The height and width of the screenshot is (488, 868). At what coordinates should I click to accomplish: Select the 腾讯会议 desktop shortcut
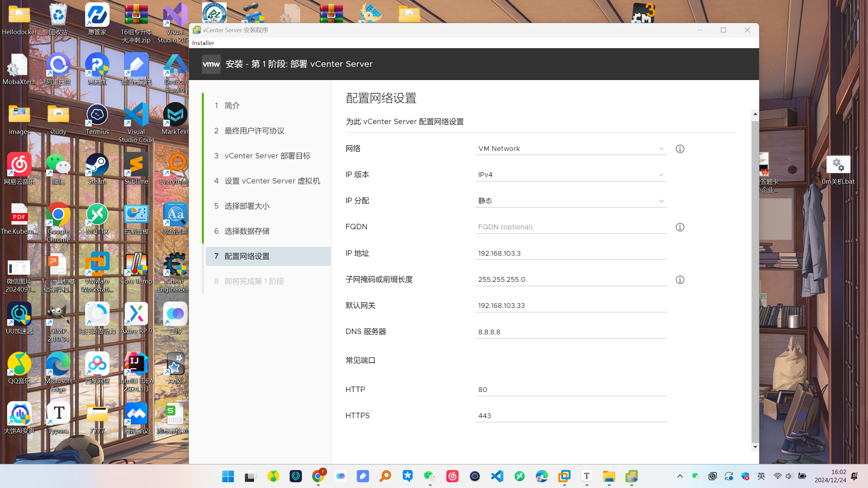click(x=136, y=418)
